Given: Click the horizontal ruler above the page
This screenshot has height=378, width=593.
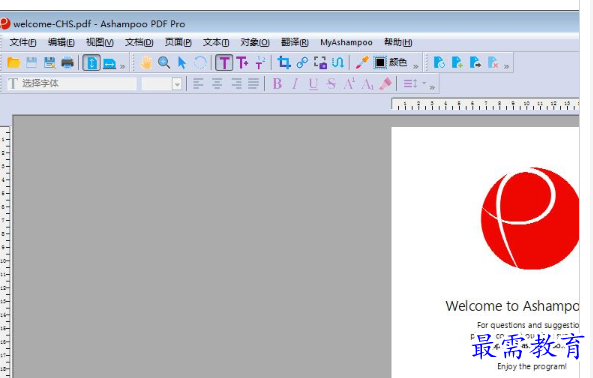Looking at the screenshot, I should click(485, 105).
